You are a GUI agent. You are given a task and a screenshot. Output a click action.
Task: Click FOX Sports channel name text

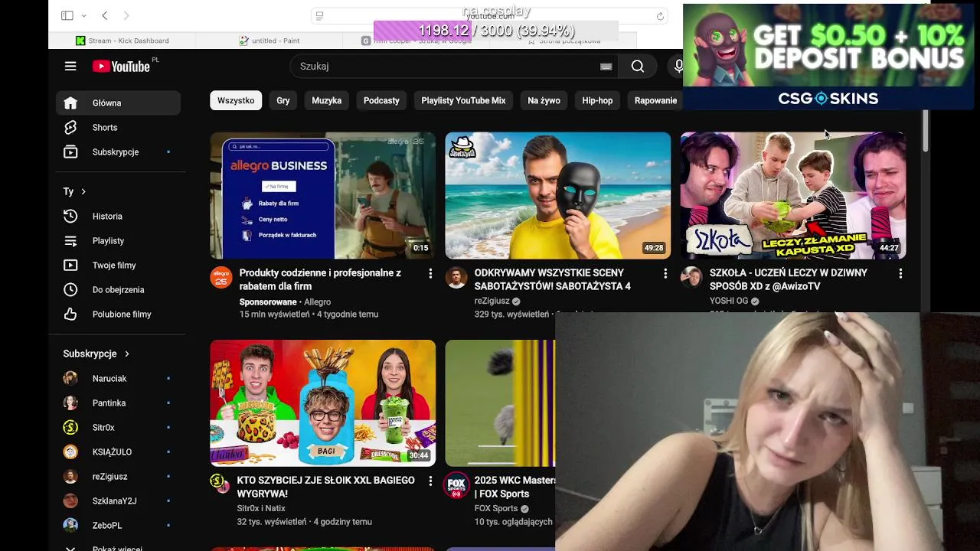496,508
